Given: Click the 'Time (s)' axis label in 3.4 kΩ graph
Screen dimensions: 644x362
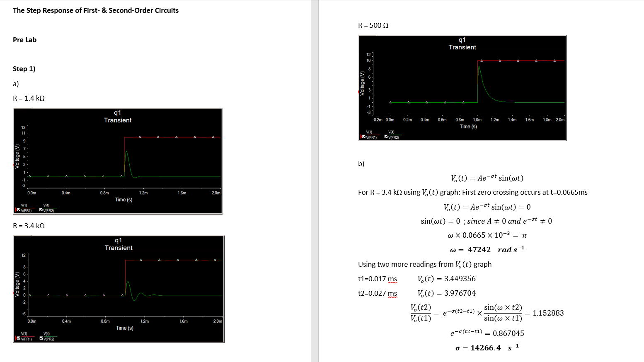Looking at the screenshot, I should coord(125,328).
